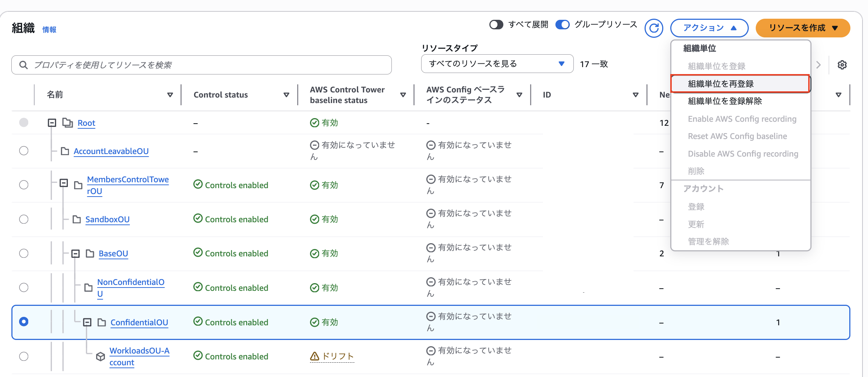Screen dimensions: 868x377
Task: Click the account icon beside WorkloadsOU-Account
Action: click(100, 356)
